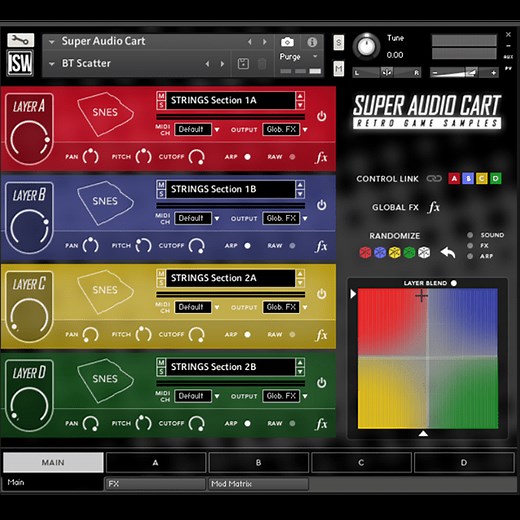Open Layer A OUTPUT Glob. FX dropdown
The height and width of the screenshot is (520, 520).
[285, 129]
